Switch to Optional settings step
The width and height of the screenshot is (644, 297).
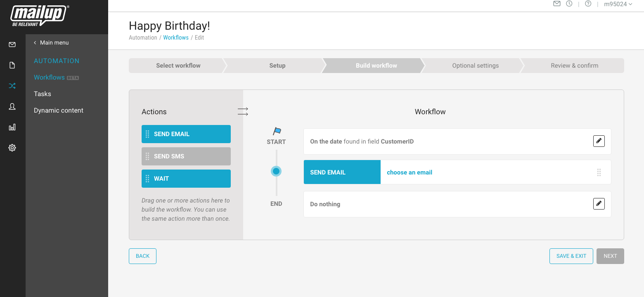(475, 66)
